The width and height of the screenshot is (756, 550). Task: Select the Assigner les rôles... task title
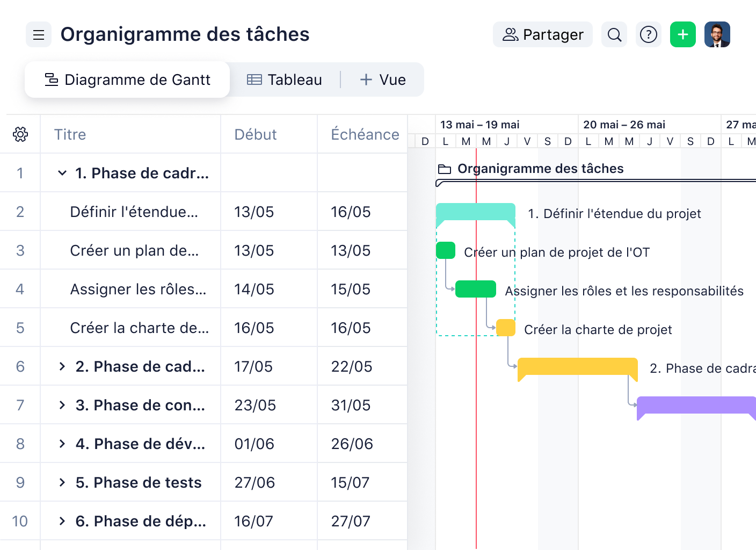point(138,290)
